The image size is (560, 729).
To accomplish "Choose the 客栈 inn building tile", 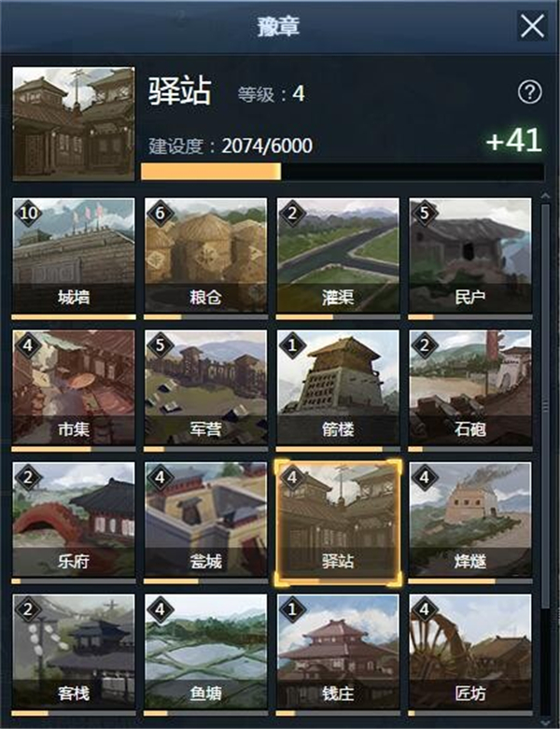I will point(74,652).
